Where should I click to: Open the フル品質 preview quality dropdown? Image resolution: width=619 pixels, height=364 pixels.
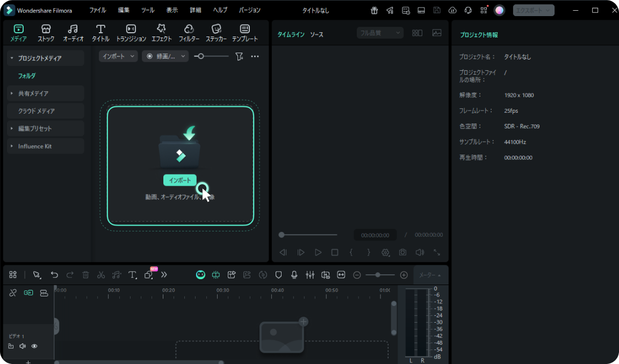(x=380, y=33)
